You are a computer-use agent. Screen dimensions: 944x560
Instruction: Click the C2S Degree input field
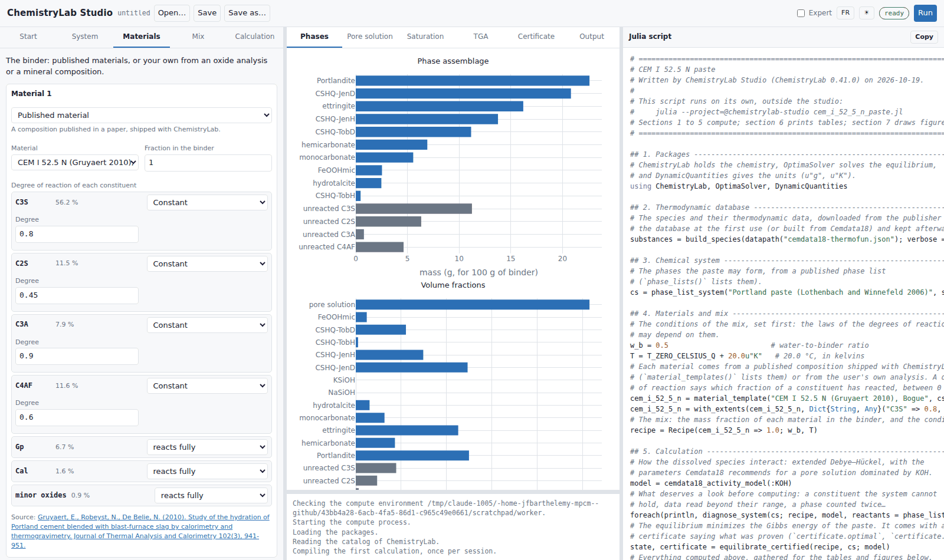click(x=77, y=295)
